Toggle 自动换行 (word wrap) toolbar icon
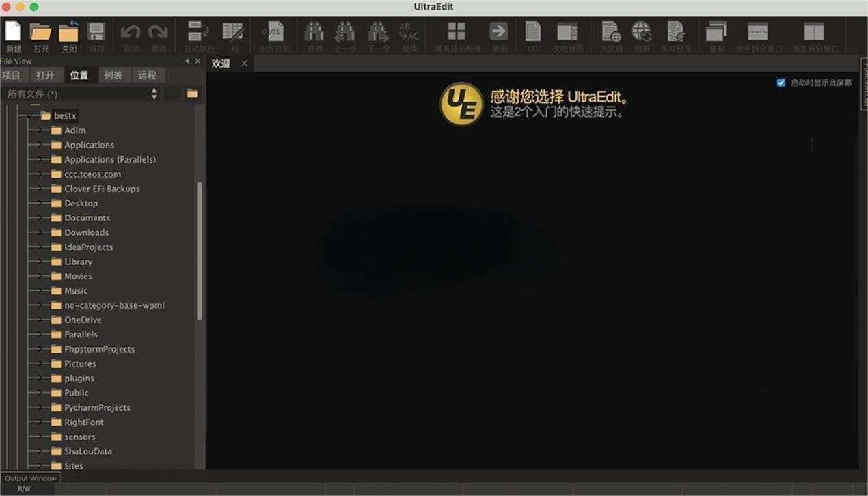The image size is (868, 496). (x=199, y=31)
